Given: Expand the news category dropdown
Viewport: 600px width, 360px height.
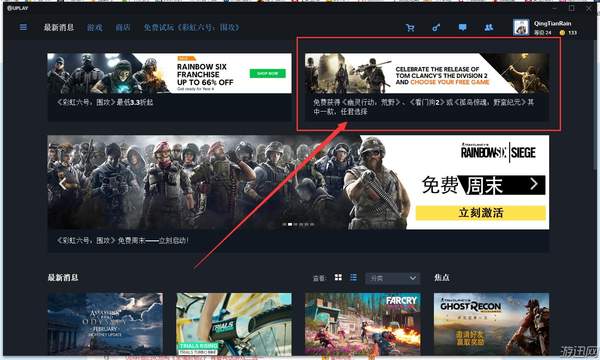Looking at the screenshot, I should 393,278.
